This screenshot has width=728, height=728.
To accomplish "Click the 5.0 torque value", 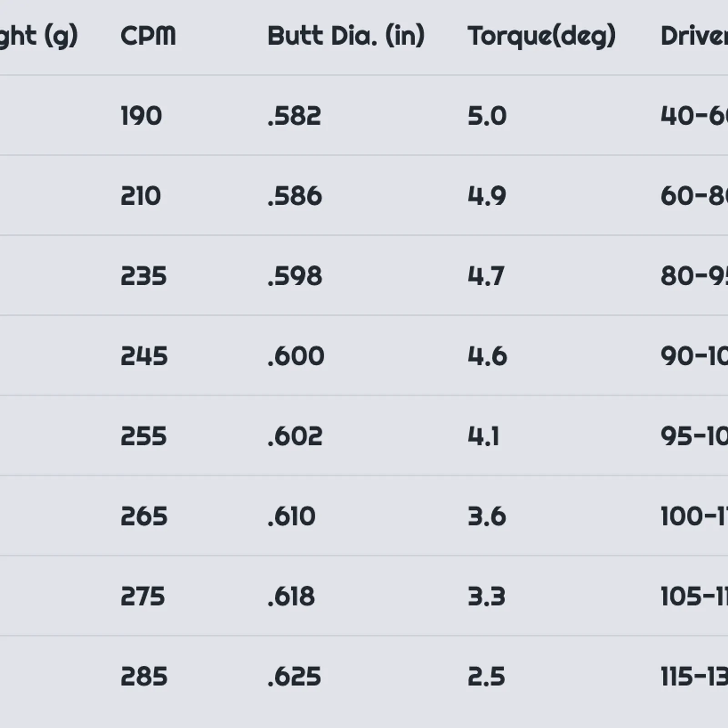I will pyautogui.click(x=487, y=116).
